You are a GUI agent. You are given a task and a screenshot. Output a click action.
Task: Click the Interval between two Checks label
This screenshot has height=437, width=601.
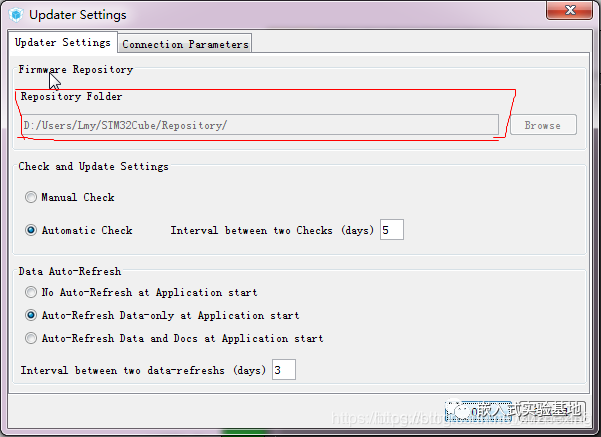[x=272, y=230]
